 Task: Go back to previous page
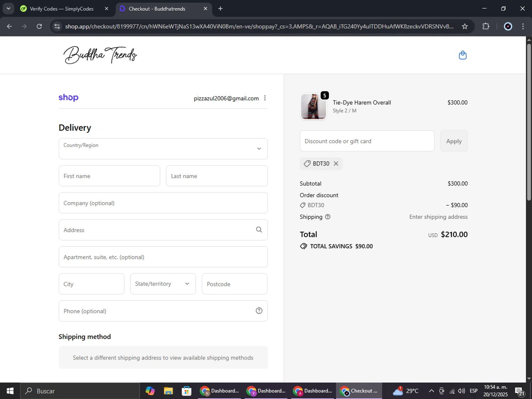10,26
